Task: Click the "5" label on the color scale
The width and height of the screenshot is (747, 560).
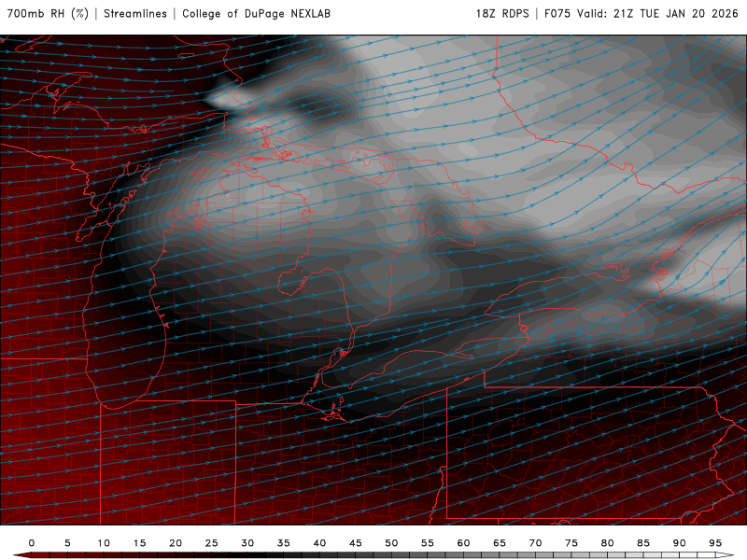Action: [x=67, y=543]
